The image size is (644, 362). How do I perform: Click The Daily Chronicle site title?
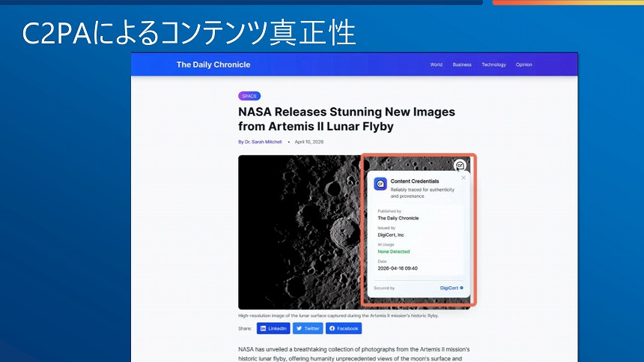coord(213,64)
